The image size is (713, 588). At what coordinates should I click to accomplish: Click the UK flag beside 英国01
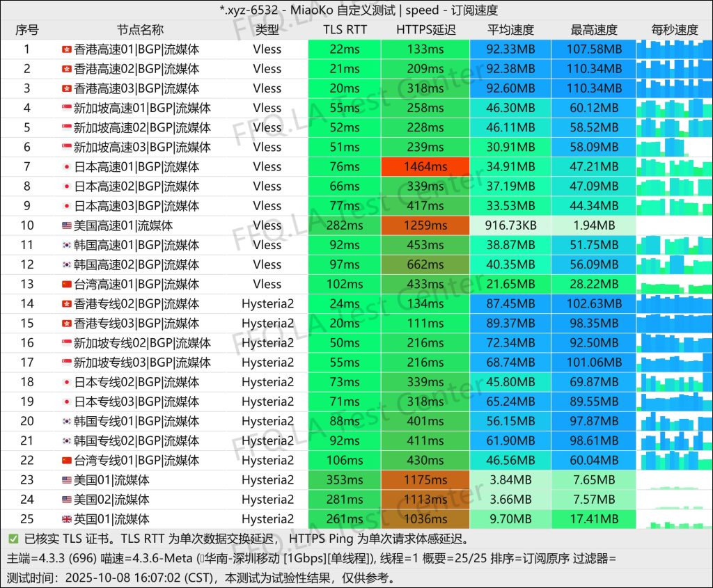(66, 519)
